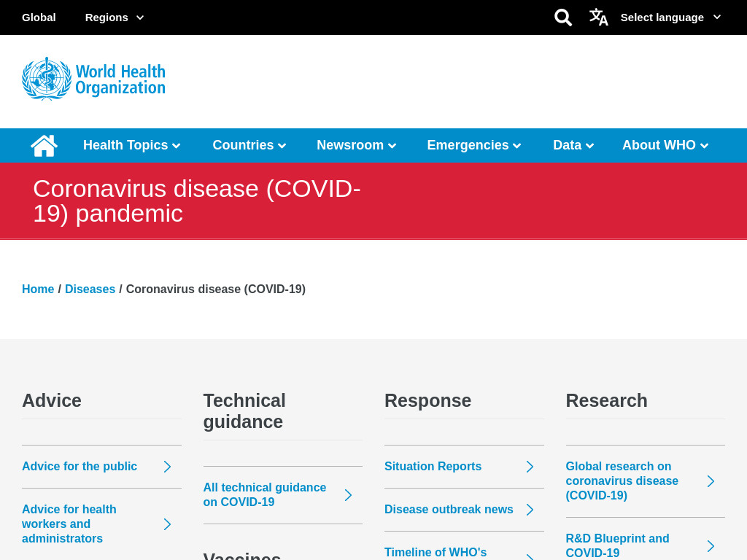The image size is (747, 560).
Task: Click arrow beside Advice for health workers
Action: pos(167,524)
